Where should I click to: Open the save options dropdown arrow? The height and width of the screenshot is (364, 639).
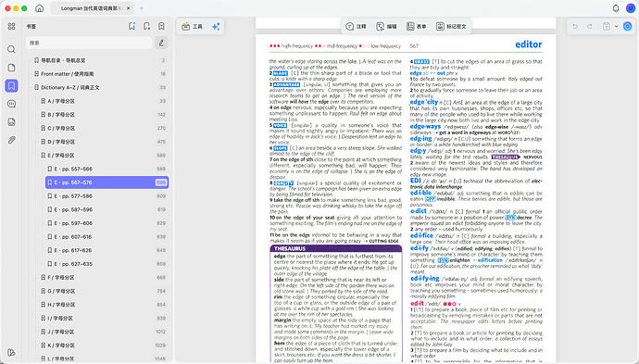pos(616,27)
